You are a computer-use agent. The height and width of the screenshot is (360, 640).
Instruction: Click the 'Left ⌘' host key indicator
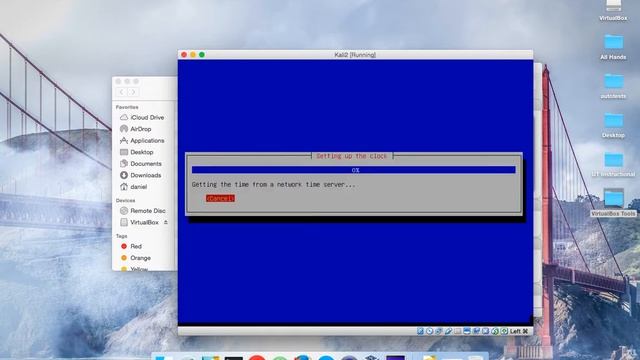coord(519,331)
